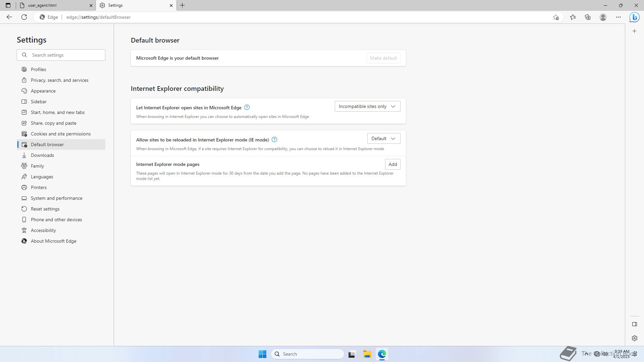The height and width of the screenshot is (362, 644).
Task: Click the Favorites star toolbar icon
Action: point(573,17)
